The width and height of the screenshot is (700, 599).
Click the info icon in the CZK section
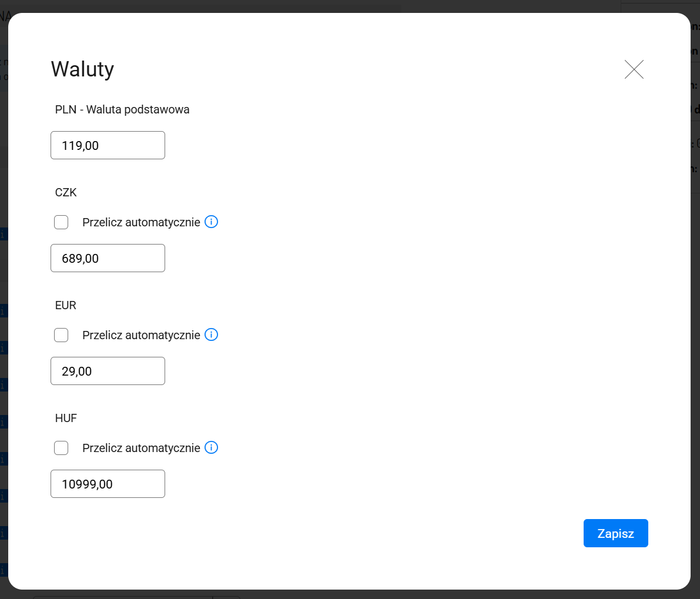coord(211,222)
